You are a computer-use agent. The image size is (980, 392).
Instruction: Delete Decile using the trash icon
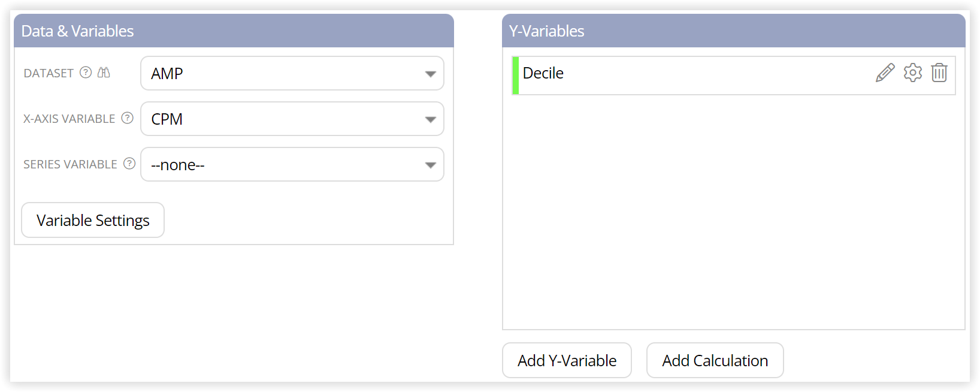click(x=939, y=73)
